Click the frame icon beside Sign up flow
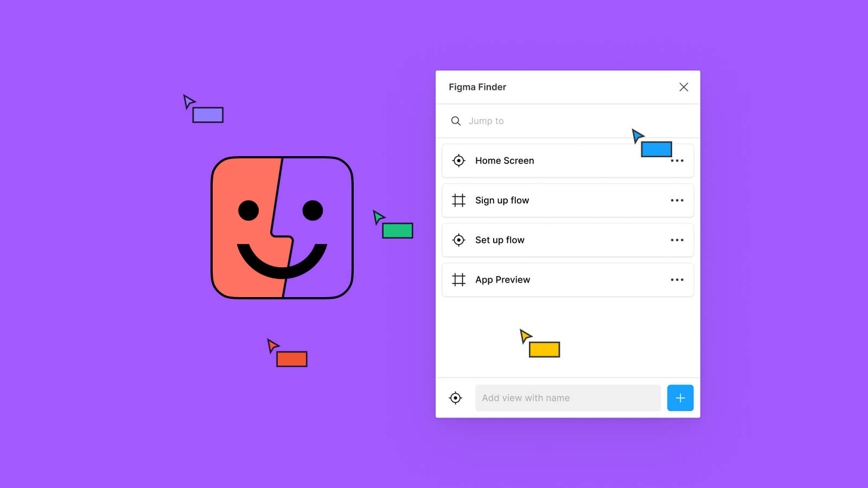 pos(458,201)
